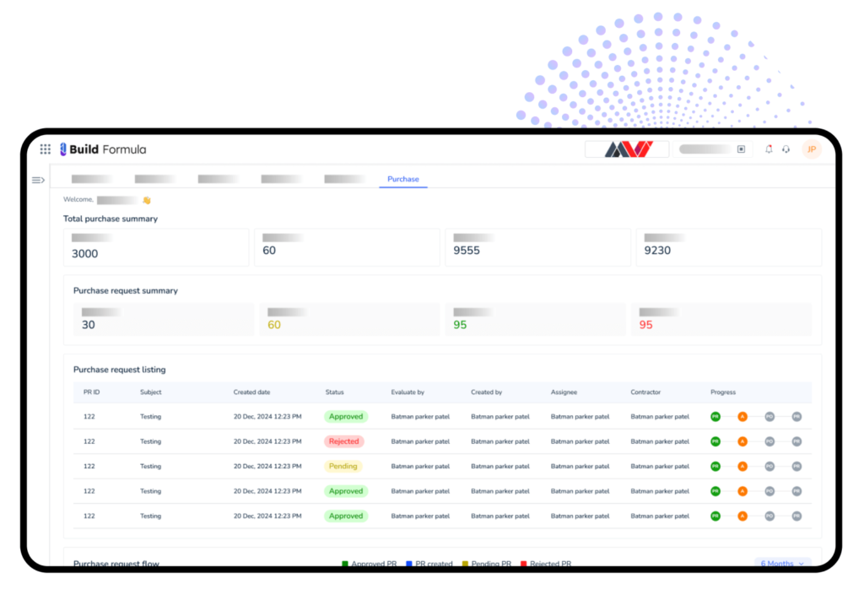
Task: Click the Created by column header
Action: [487, 392]
